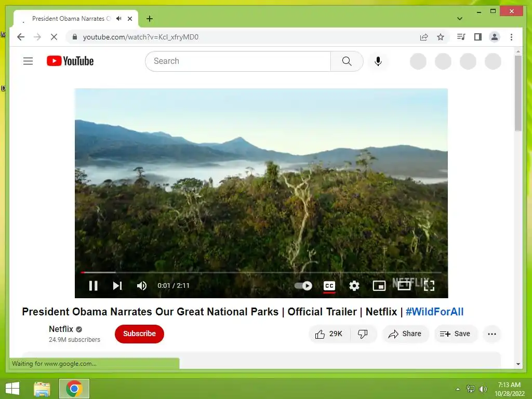Go forward in browser history
This screenshot has height=399, width=532.
pos(37,37)
